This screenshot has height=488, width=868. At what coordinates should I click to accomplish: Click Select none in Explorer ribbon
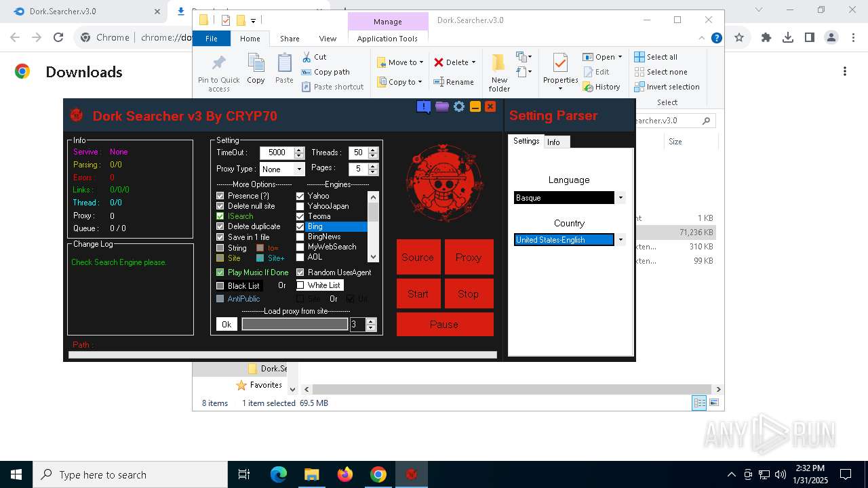coord(661,72)
